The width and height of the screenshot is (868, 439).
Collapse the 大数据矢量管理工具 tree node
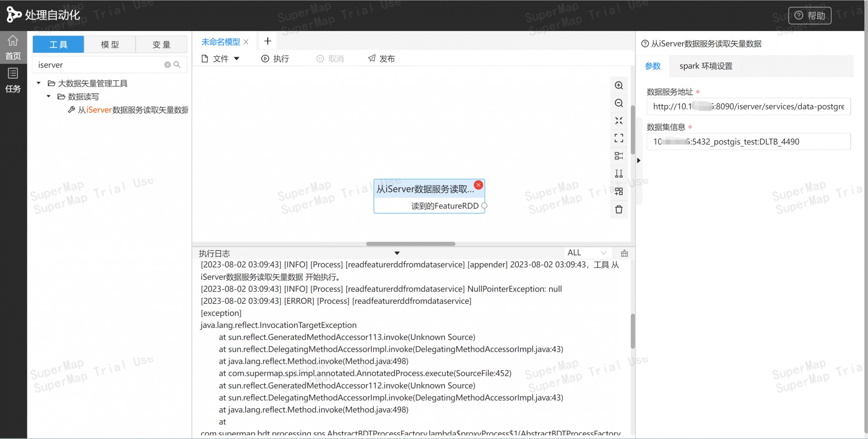pyautogui.click(x=39, y=83)
